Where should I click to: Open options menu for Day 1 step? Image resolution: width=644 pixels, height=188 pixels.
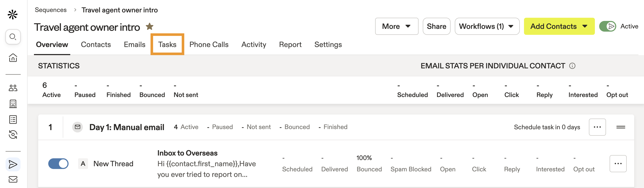click(597, 127)
